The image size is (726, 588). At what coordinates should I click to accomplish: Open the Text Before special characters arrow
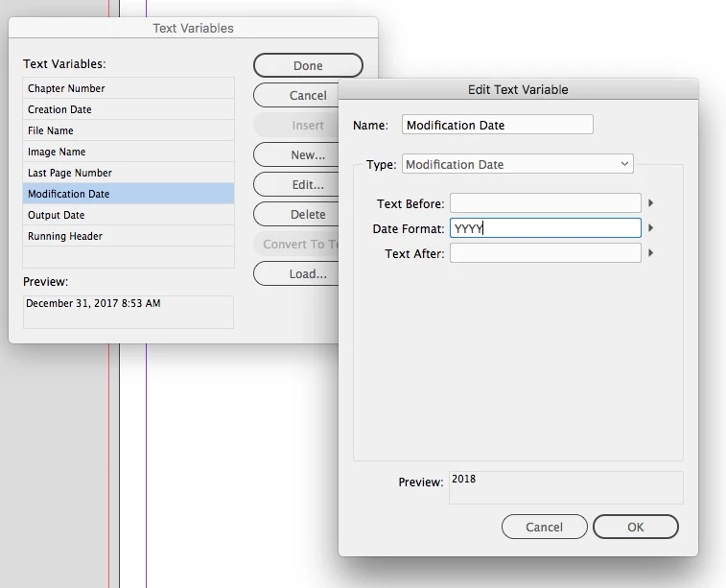650,202
